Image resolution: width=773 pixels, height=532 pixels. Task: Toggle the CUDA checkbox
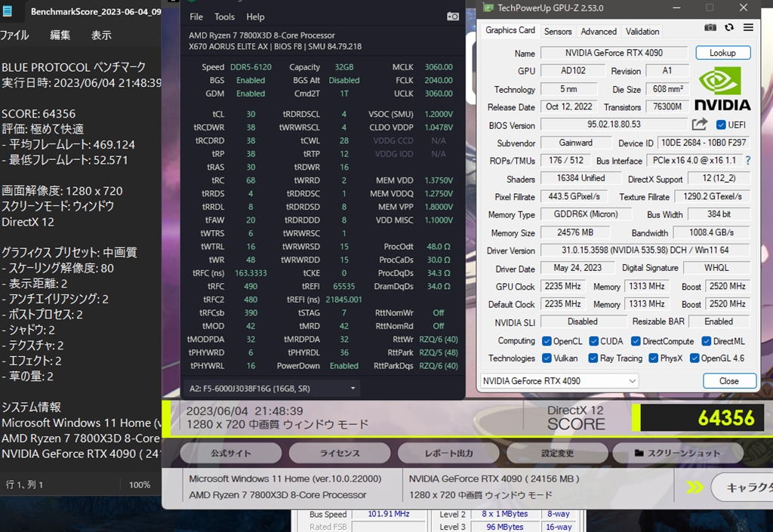[x=593, y=341]
